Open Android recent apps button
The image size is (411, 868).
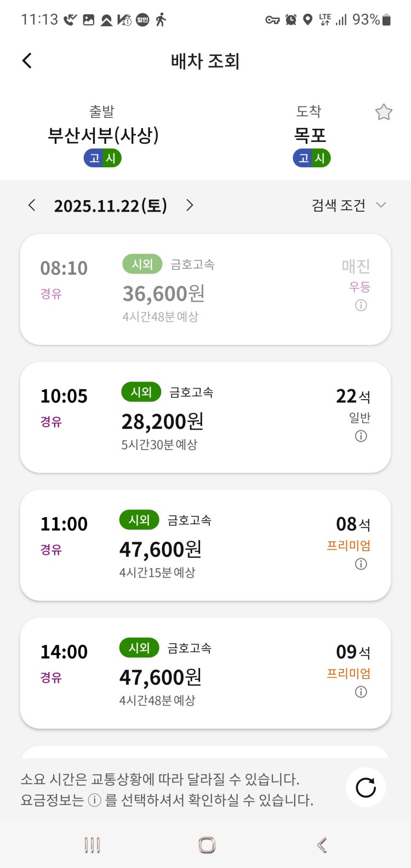pos(92,845)
